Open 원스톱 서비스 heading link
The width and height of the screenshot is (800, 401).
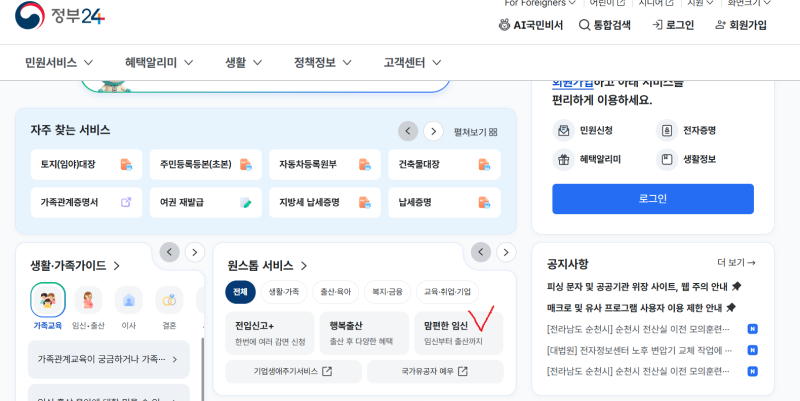[268, 266]
